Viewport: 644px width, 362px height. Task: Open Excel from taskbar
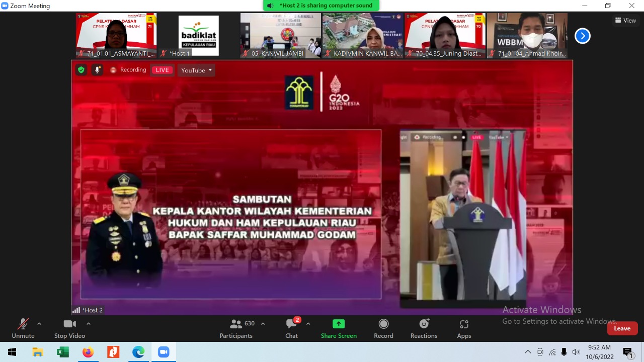pyautogui.click(x=63, y=352)
